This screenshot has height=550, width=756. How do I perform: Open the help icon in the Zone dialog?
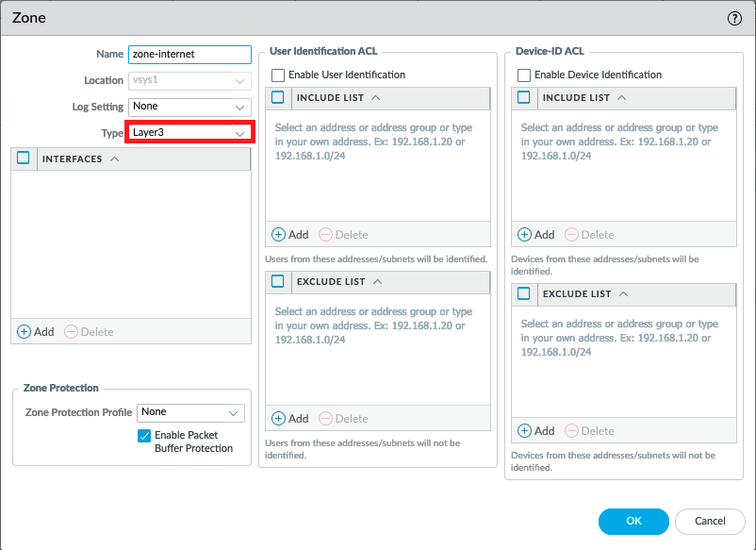coord(732,17)
